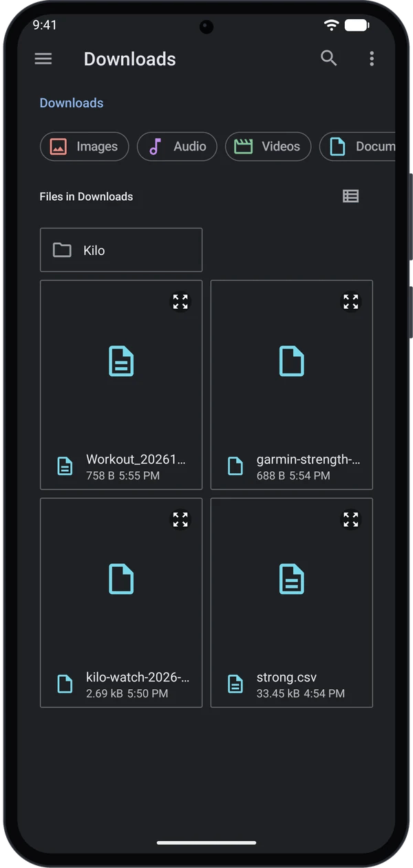Tap large document thumbnail of Workout_20261
Screen dimensions: 413x868
click(121, 361)
